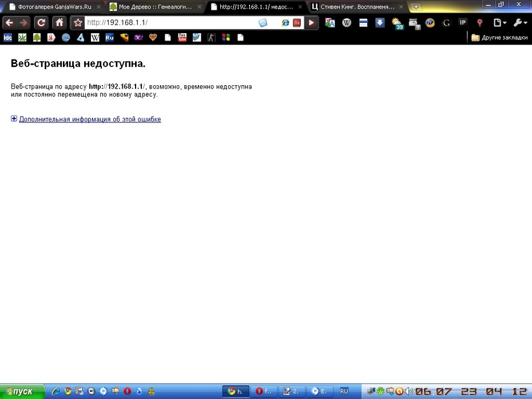Click the blue globe icon in address bar
This screenshot has height=399, width=532.
pyautogui.click(x=263, y=23)
